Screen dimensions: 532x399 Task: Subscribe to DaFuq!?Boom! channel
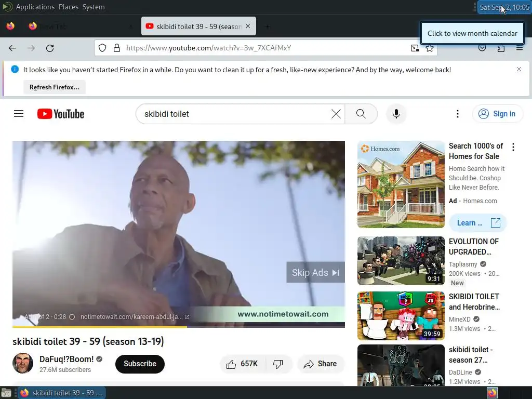point(140,364)
